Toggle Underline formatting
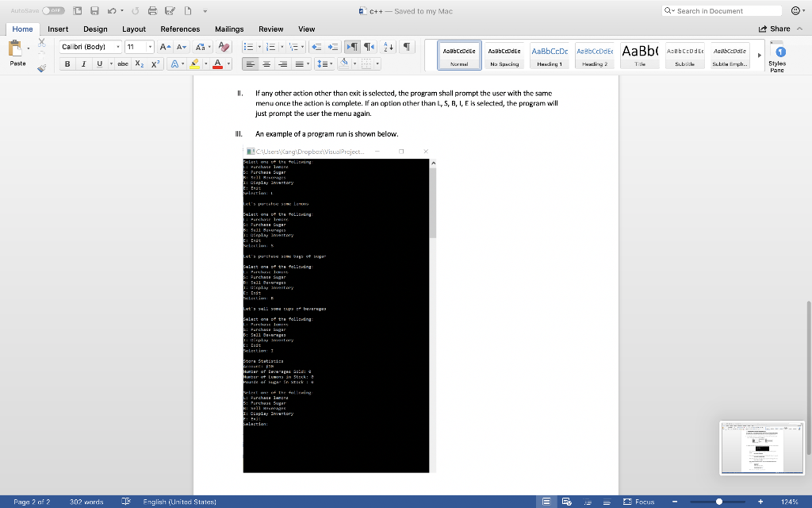Screen dimensions: 812x508 99,63
